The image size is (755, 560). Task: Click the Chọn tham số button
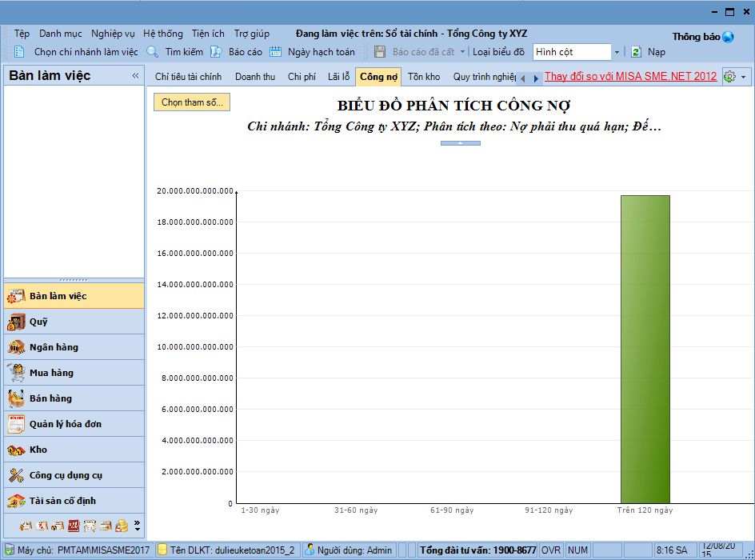(x=193, y=102)
